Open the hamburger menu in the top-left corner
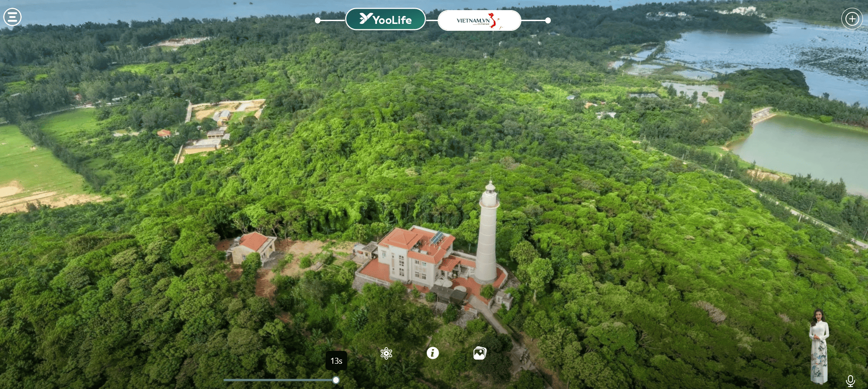The image size is (868, 389). point(12,17)
